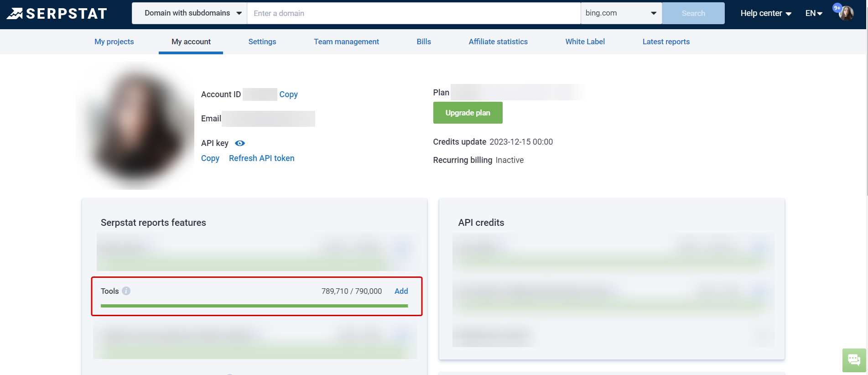
Task: Open Latest reports tab
Action: coord(666,42)
